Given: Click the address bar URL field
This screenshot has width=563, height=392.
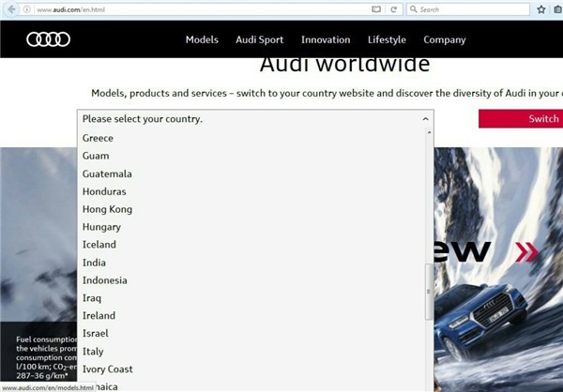Looking at the screenshot, I should coord(201,9).
